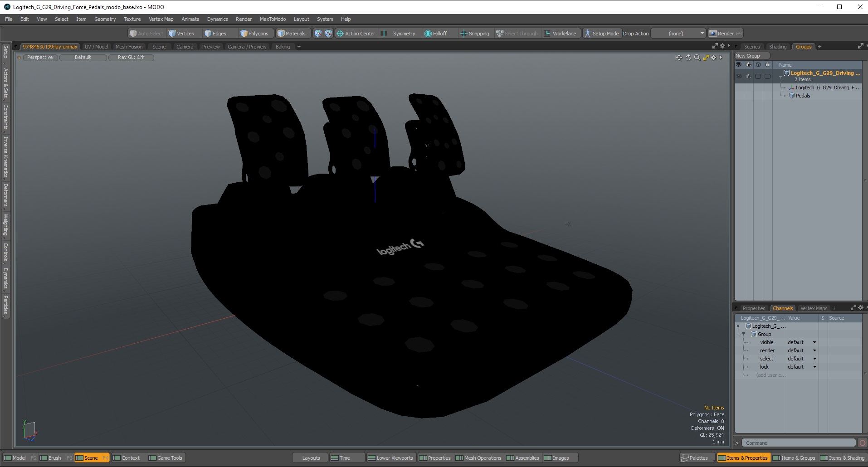The image size is (868, 467).
Task: Toggle Lower Viewports panel
Action: coord(390,458)
